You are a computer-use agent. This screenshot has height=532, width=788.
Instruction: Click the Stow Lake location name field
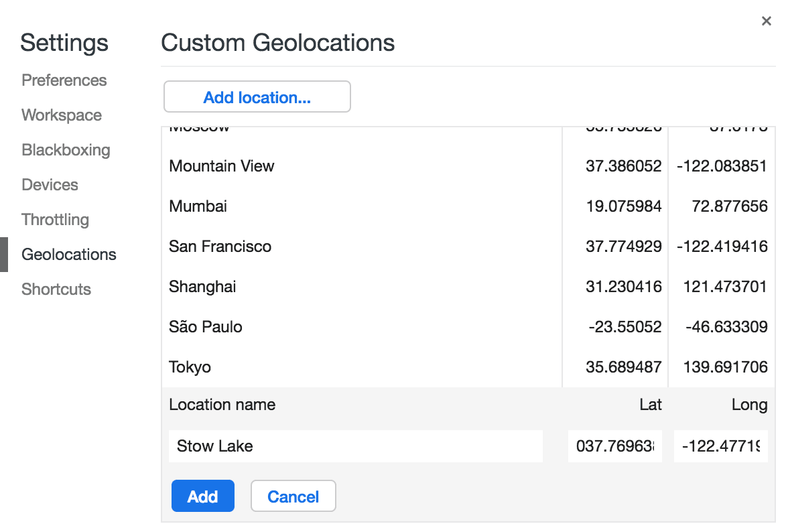pos(355,446)
